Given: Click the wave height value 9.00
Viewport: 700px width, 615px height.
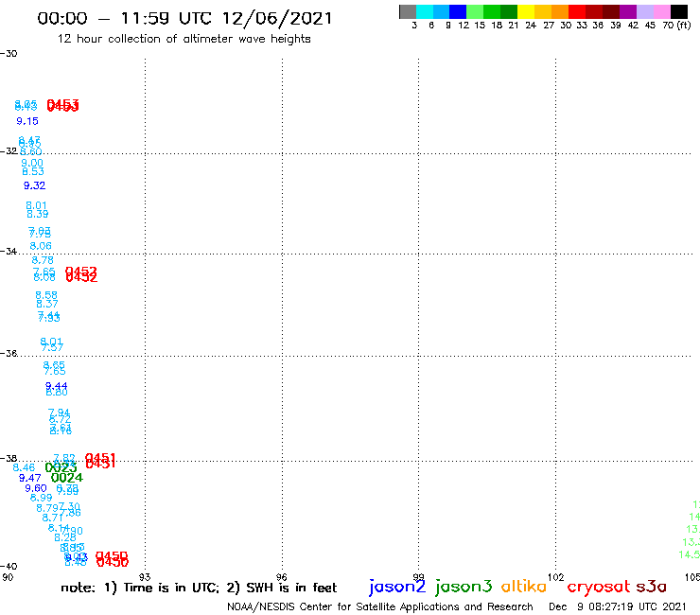Looking at the screenshot, I should tap(32, 164).
